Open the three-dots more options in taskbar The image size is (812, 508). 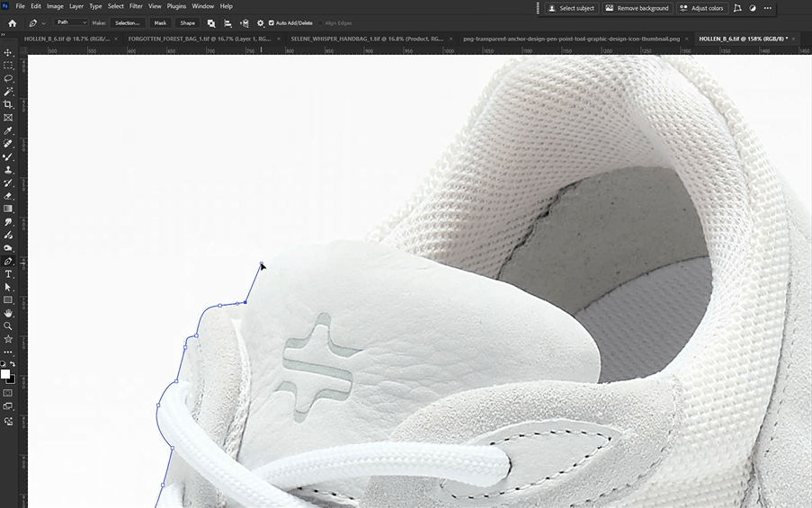tap(768, 8)
